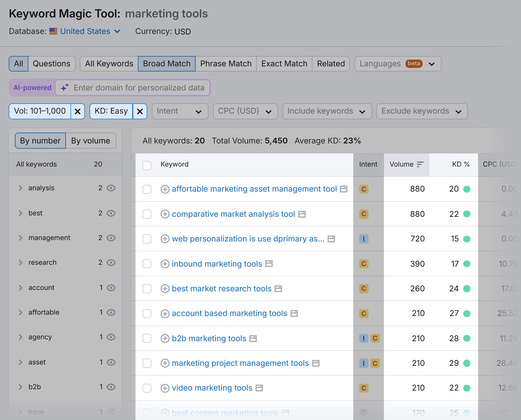Screen dimensions: 521x420
Task: Click the United States flag icon
Action: 53,31
